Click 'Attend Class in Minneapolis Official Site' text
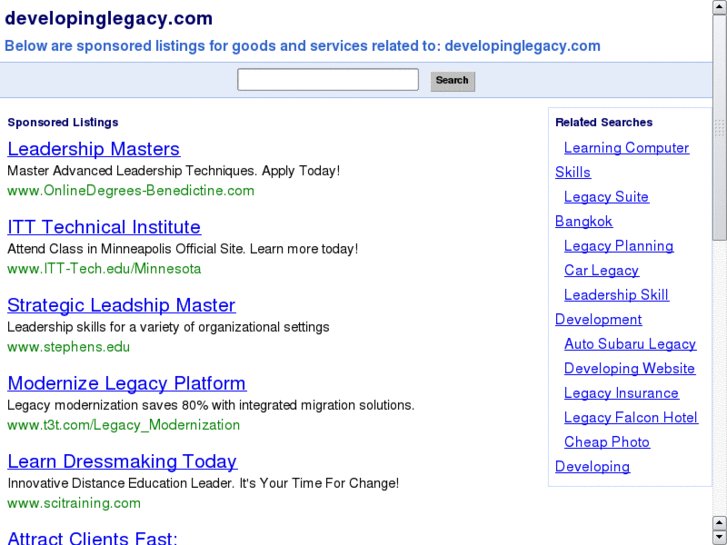 tap(126, 249)
